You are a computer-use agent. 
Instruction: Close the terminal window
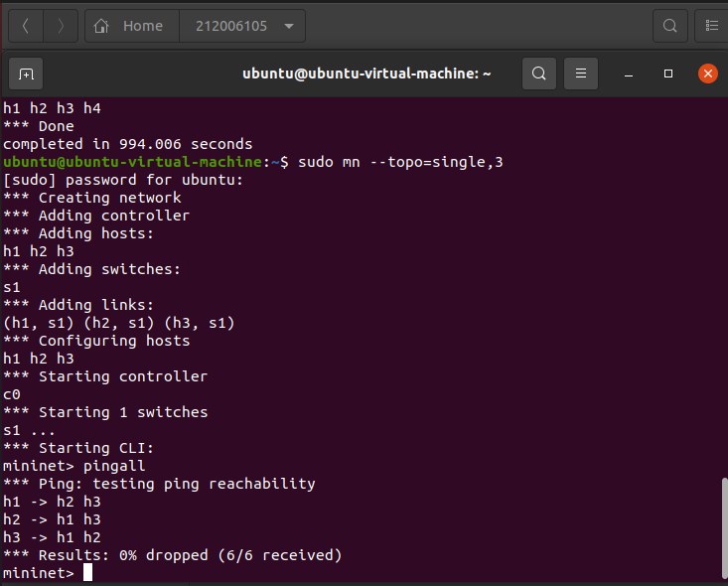pos(708,73)
